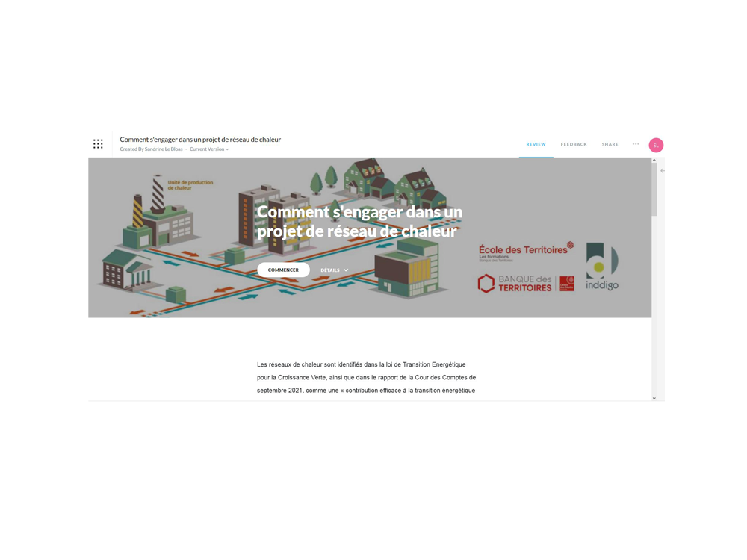Viewport: 747px width, 560px height.
Task: Click the large hero banner title text
Action: (359, 222)
